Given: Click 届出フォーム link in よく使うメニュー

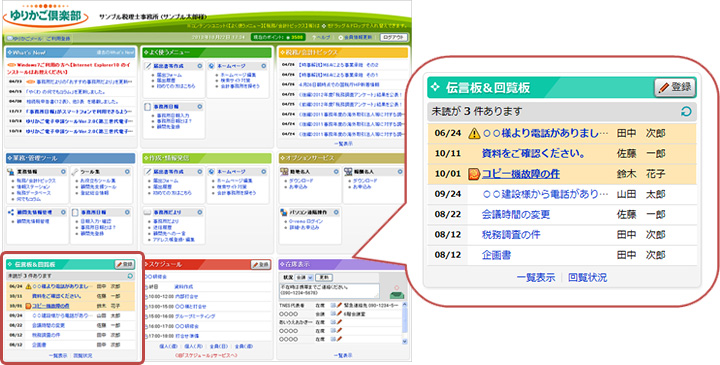Looking at the screenshot, I should pyautogui.click(x=169, y=74).
